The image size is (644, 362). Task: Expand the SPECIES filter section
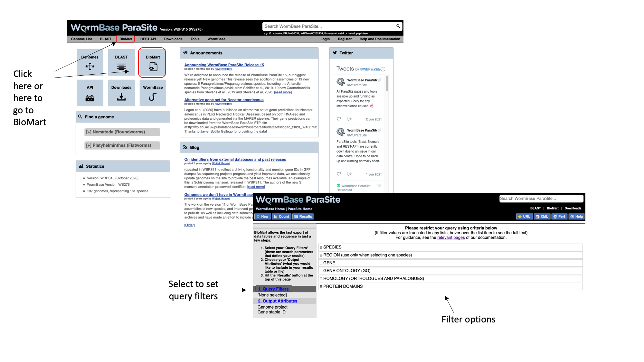coord(321,247)
